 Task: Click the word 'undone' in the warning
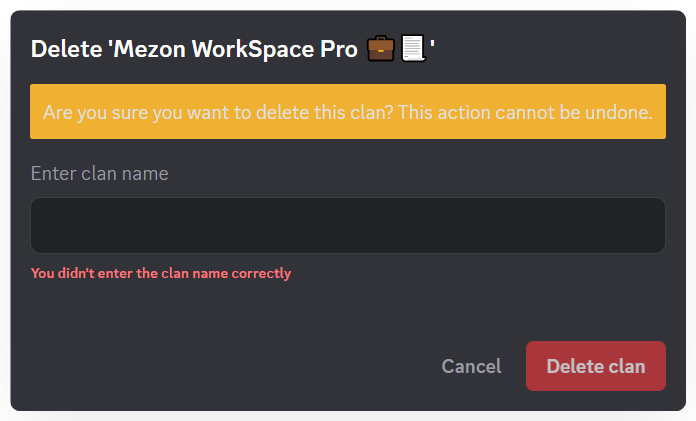click(x=624, y=111)
